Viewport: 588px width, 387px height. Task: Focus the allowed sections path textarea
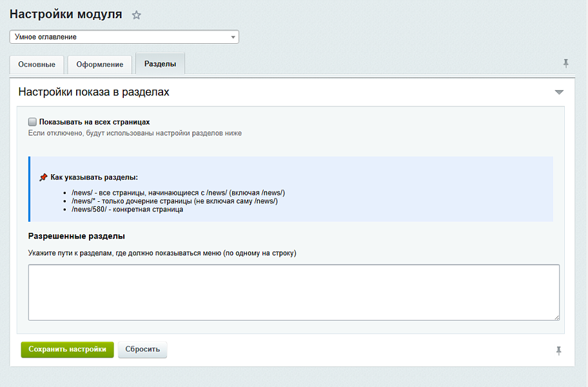point(293,292)
